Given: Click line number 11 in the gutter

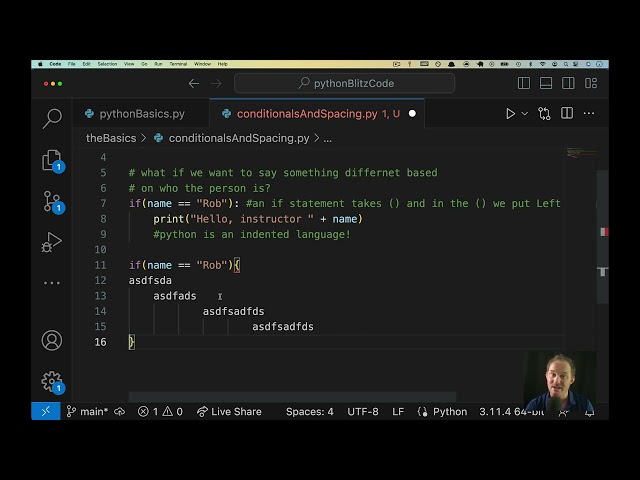Looking at the screenshot, I should pos(100,265).
